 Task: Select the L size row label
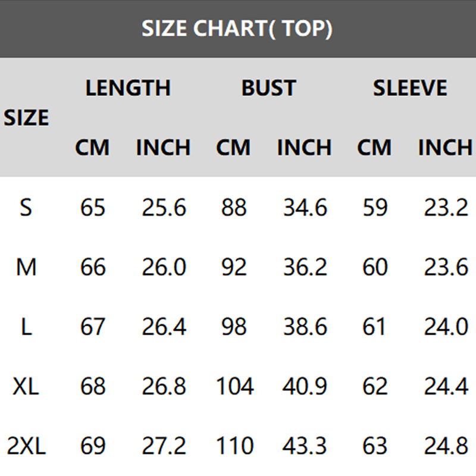coord(26,327)
